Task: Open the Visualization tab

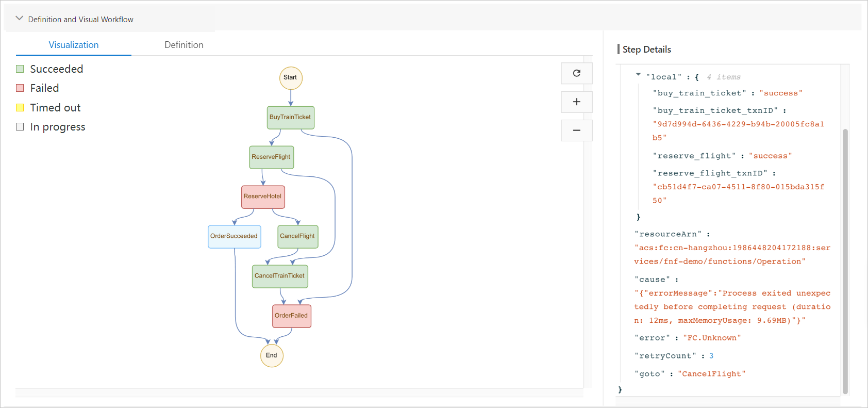Action: click(74, 45)
